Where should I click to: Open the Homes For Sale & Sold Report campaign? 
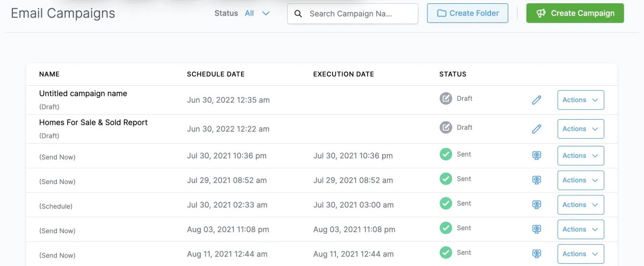pos(93,122)
